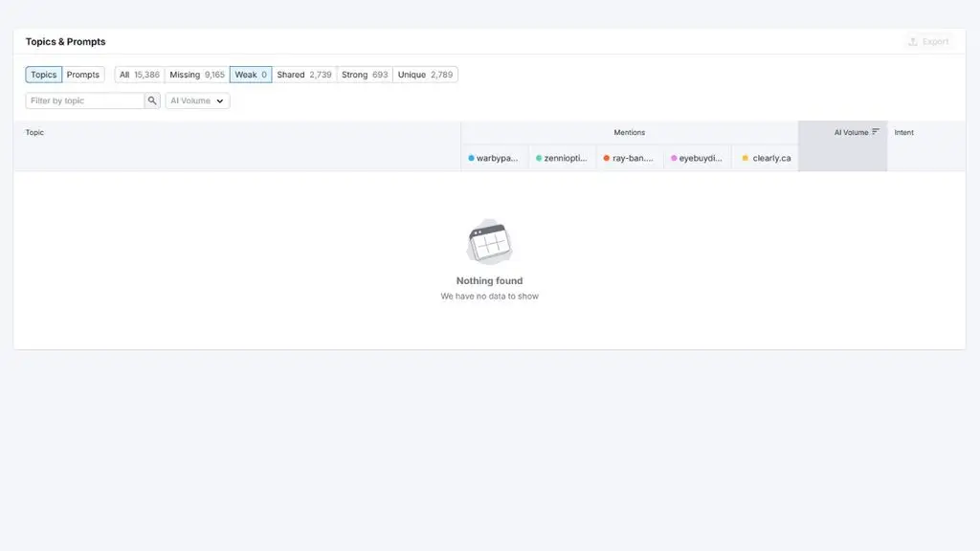Click 'We have no data to show' text
This screenshot has width=980, height=551.
point(489,297)
